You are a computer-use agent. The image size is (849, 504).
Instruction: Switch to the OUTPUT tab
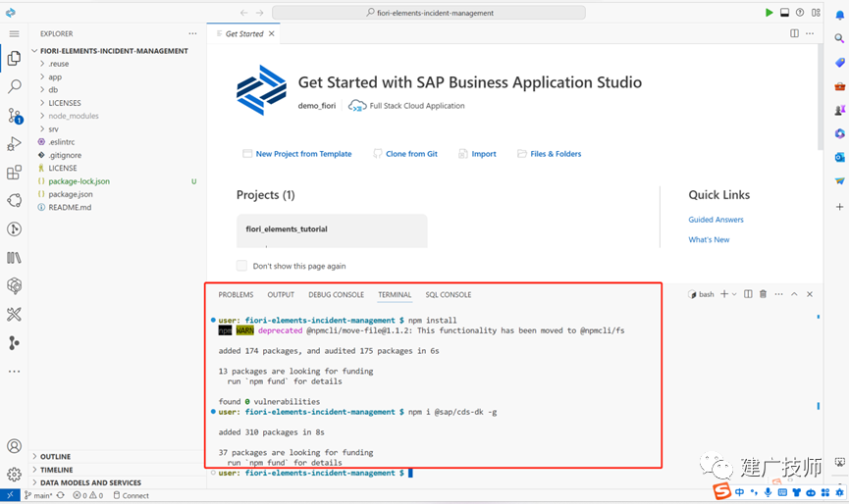[281, 295]
